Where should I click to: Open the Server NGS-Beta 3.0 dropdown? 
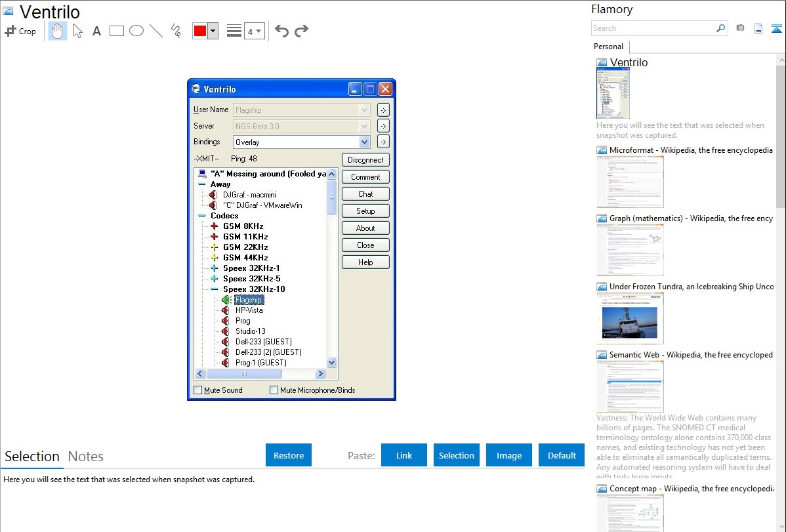tap(364, 127)
